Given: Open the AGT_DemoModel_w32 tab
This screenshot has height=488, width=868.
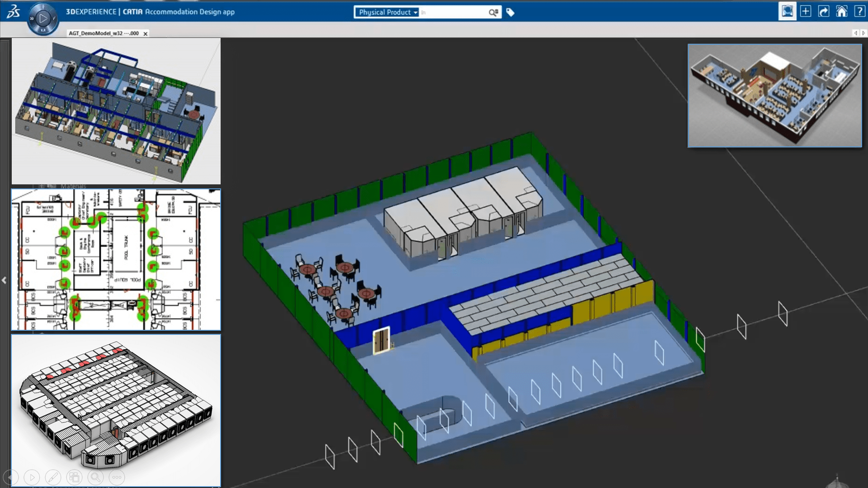Looking at the screenshot, I should click(x=104, y=33).
